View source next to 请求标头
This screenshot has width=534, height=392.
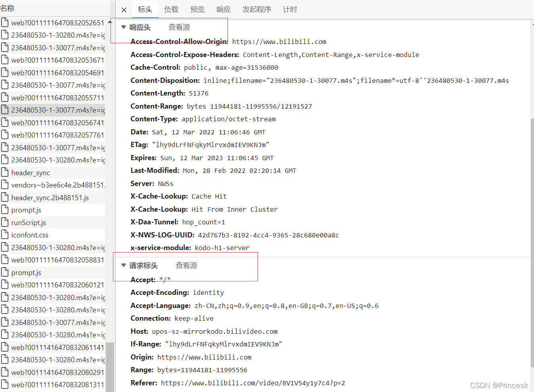tap(186, 266)
